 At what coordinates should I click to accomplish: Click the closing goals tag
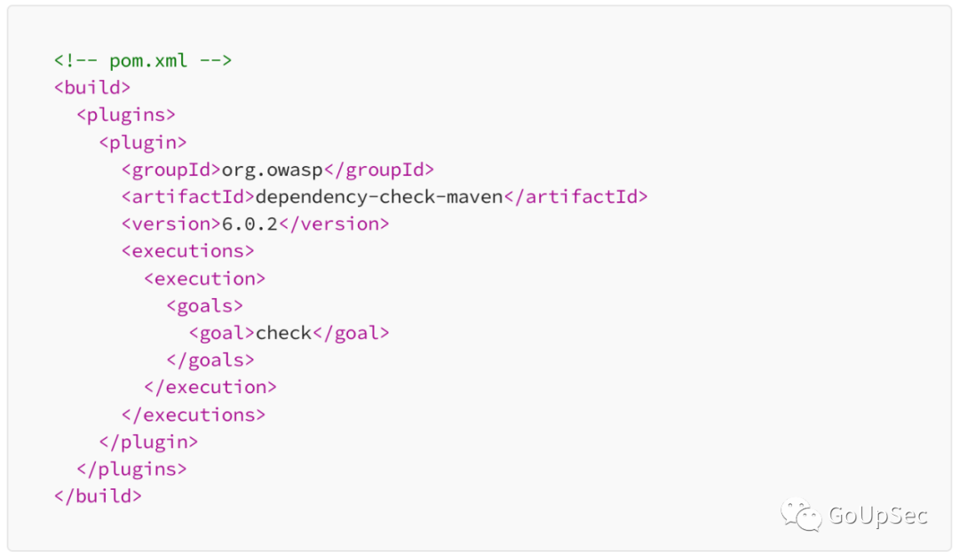tap(210, 360)
